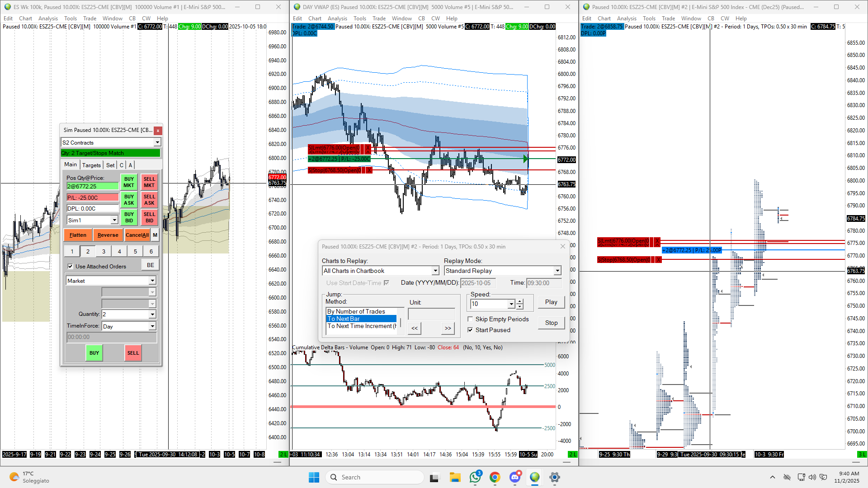The height and width of the screenshot is (488, 868).
Task: Click the BE breakeven button
Action: (x=150, y=265)
